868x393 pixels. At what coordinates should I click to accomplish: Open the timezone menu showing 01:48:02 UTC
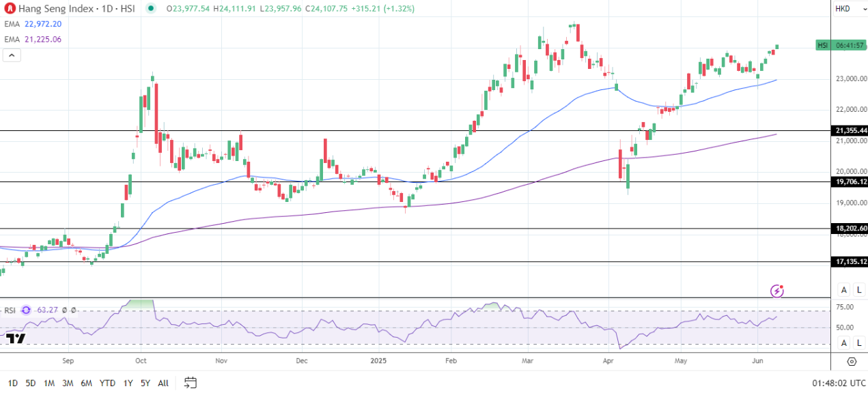(x=839, y=383)
